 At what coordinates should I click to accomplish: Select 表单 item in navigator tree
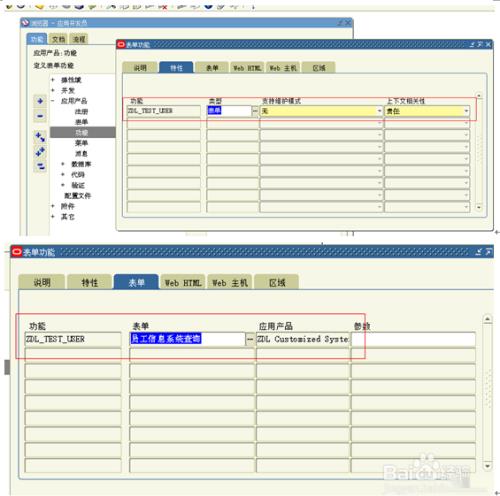point(81,122)
